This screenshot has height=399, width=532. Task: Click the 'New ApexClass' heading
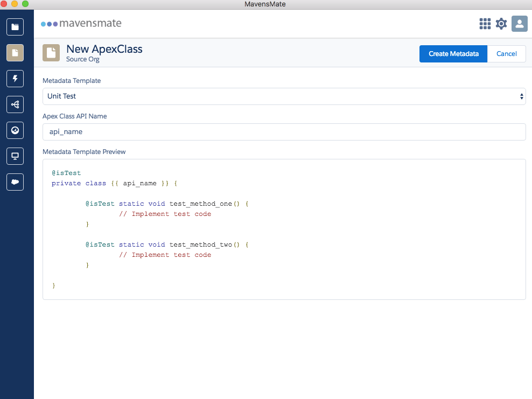point(104,49)
